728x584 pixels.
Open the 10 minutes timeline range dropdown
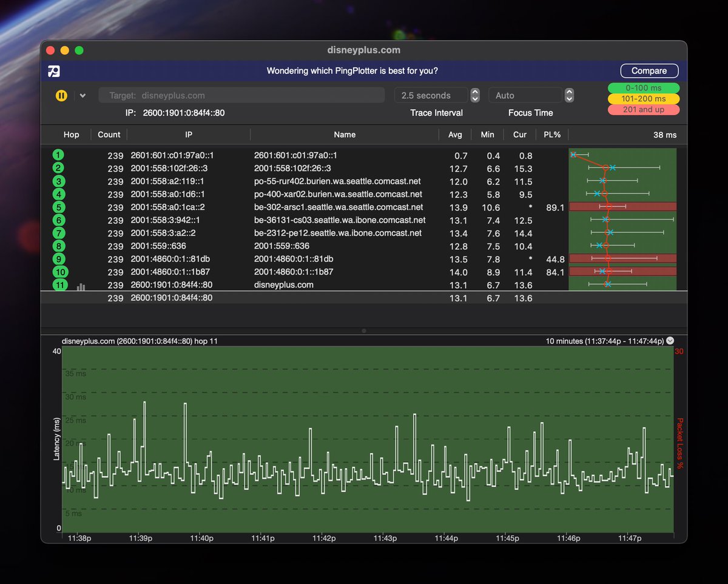click(x=670, y=341)
